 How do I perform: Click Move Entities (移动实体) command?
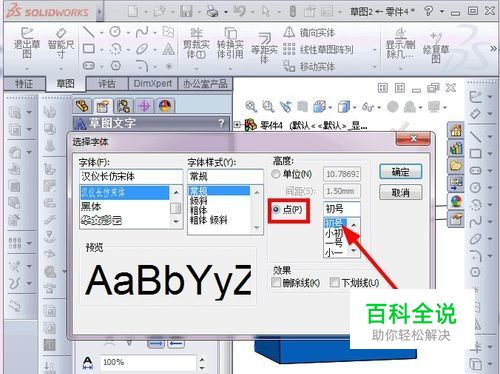[x=309, y=66]
